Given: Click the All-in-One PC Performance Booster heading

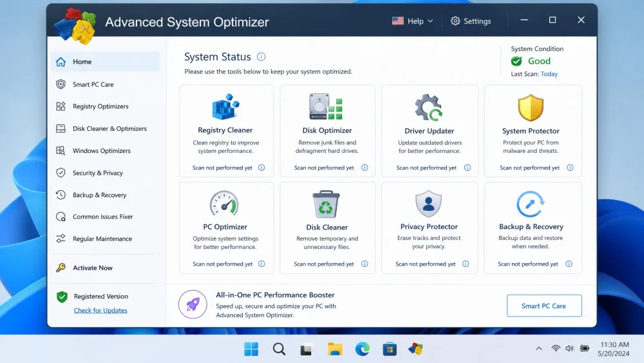Looking at the screenshot, I should 275,295.
